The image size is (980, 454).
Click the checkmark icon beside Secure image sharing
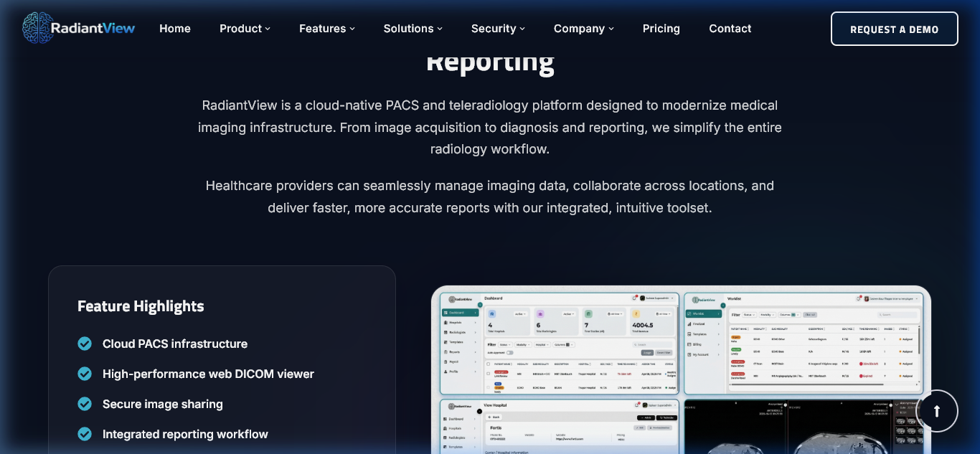(85, 404)
